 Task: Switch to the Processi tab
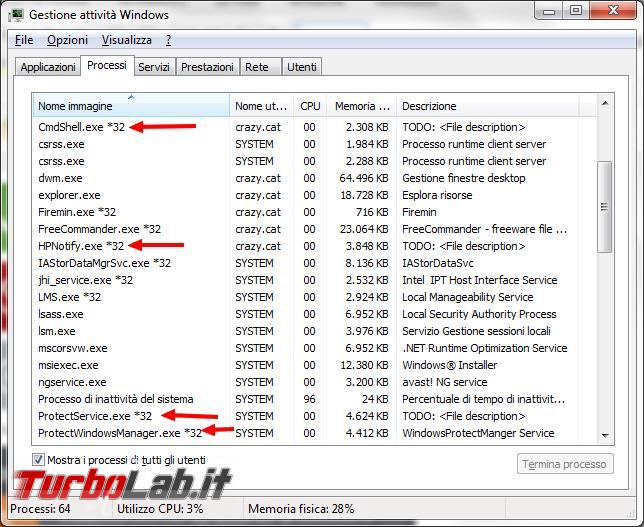pyautogui.click(x=107, y=65)
